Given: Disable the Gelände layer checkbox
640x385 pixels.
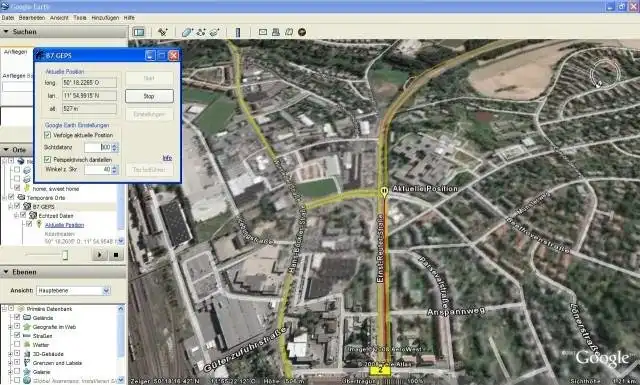Looking at the screenshot, I should tap(17, 318).
